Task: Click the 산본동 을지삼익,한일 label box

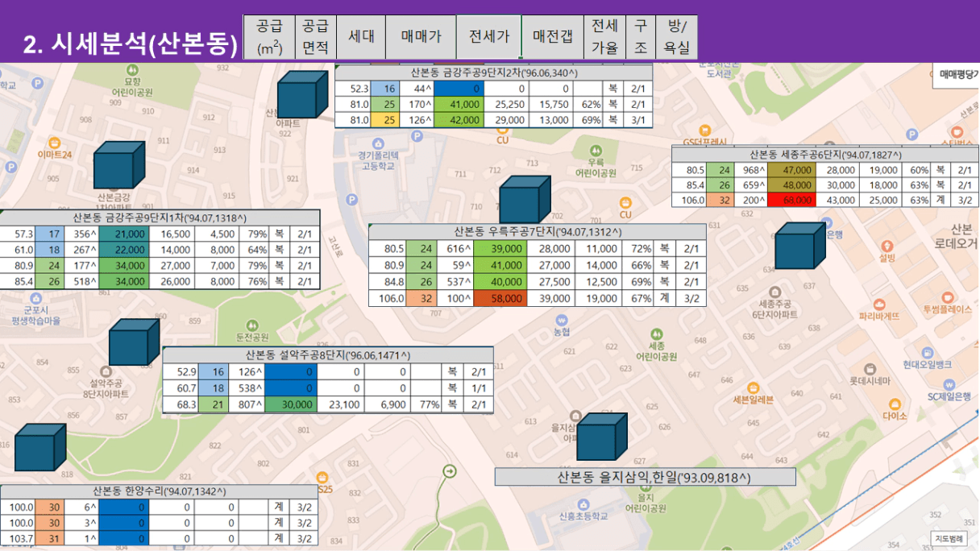Action: pyautogui.click(x=645, y=477)
